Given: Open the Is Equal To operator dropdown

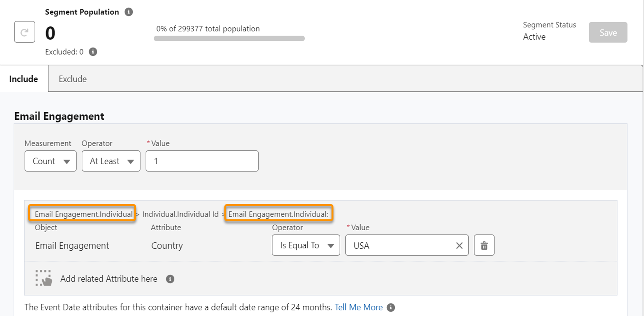Looking at the screenshot, I should coord(306,245).
